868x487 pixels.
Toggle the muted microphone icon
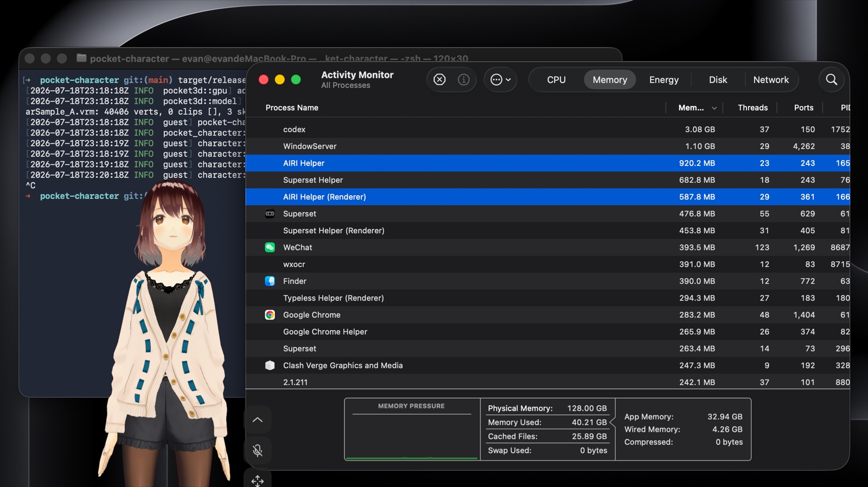[258, 450]
